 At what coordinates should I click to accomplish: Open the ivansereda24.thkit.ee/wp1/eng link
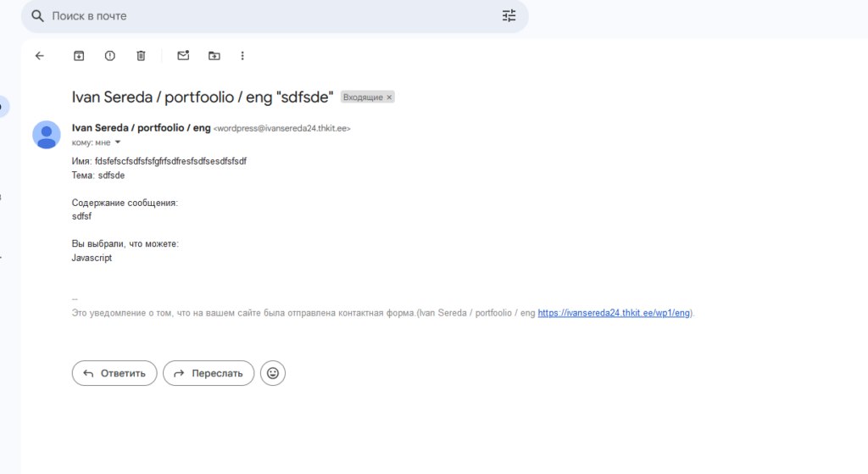615,313
